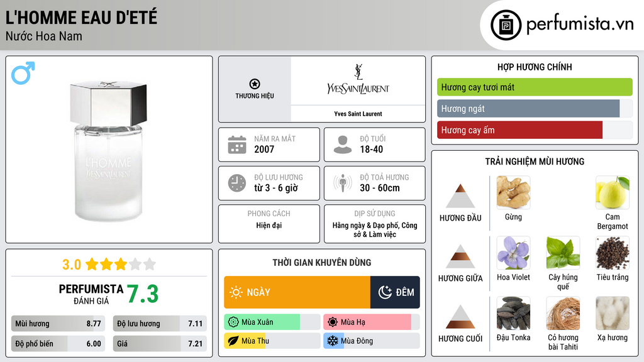Image resolution: width=644 pixels, height=362 pixels.
Task: Click the male gender symbol icon
Action: pyautogui.click(x=23, y=73)
